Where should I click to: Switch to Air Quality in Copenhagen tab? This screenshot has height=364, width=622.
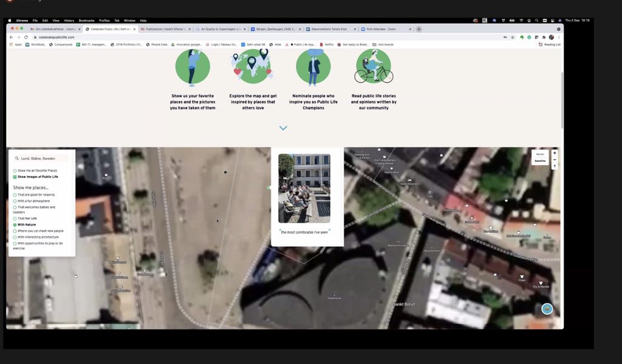(220, 29)
